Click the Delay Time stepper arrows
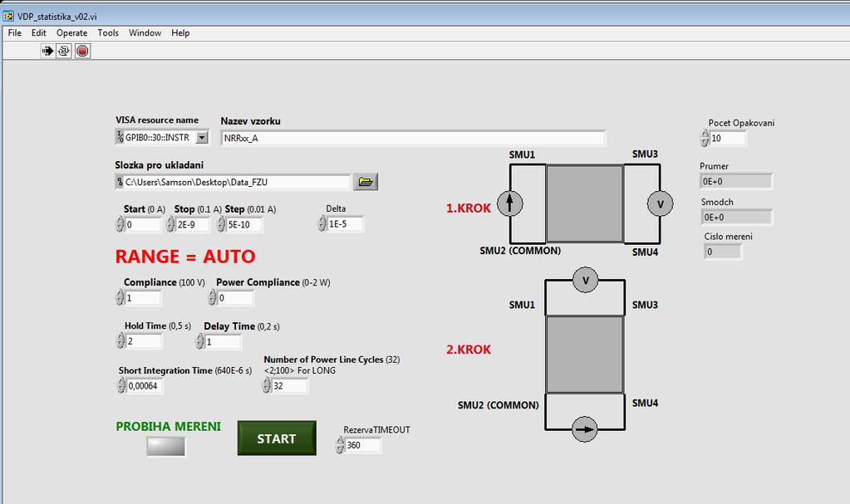This screenshot has height=504, width=850. (200, 341)
